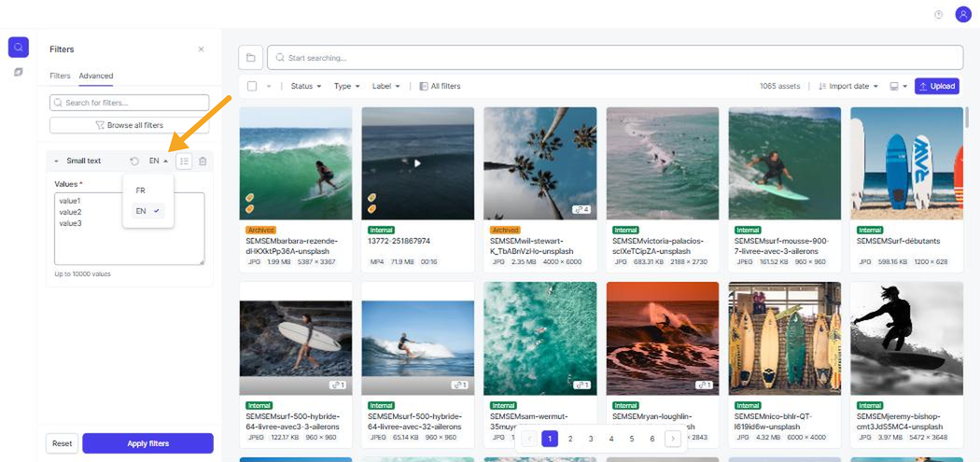Click Browse all filters button
The image size is (980, 462).
pyautogui.click(x=130, y=125)
